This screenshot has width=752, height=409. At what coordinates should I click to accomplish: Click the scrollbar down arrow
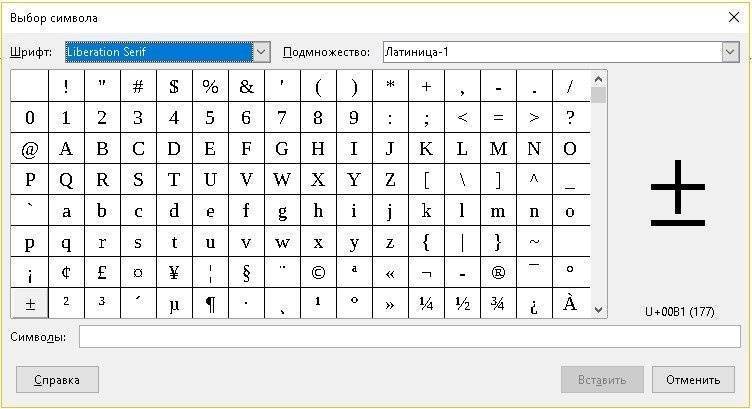598,310
